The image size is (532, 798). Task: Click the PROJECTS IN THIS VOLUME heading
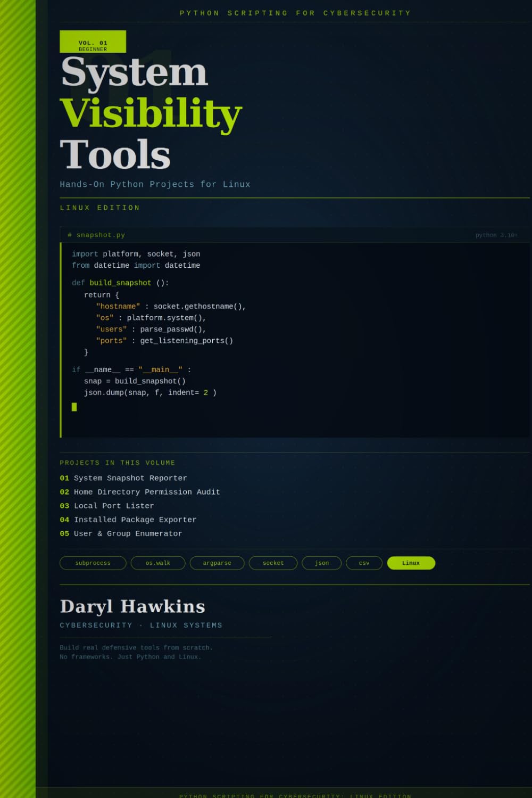[117, 463]
